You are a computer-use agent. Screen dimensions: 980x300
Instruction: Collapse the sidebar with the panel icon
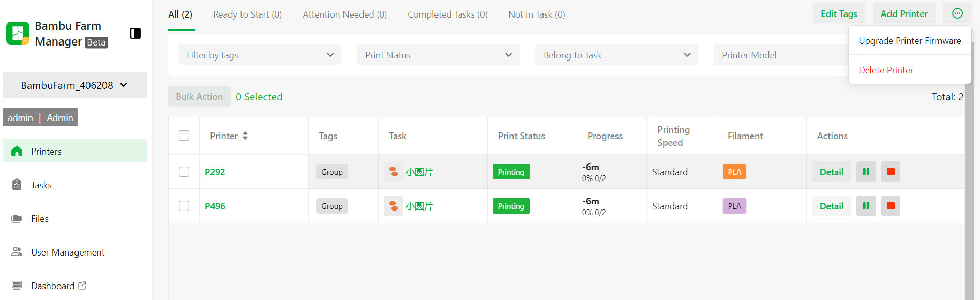click(135, 34)
